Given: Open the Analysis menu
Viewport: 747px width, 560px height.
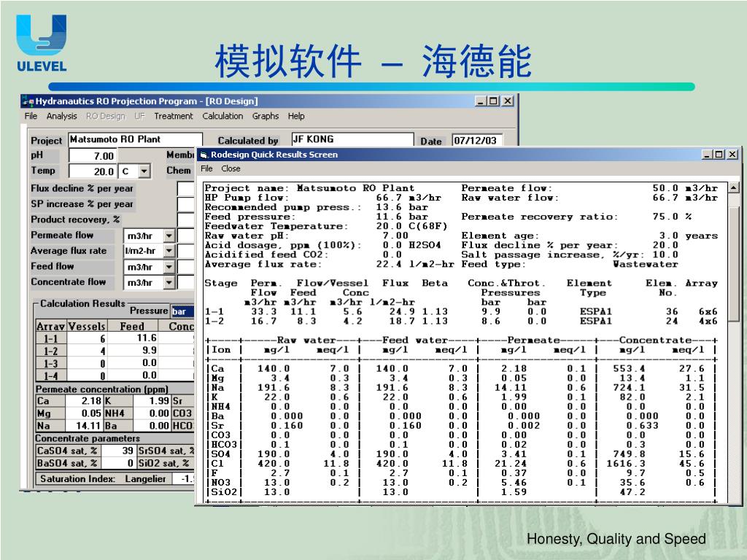Looking at the screenshot, I should coord(61,116).
